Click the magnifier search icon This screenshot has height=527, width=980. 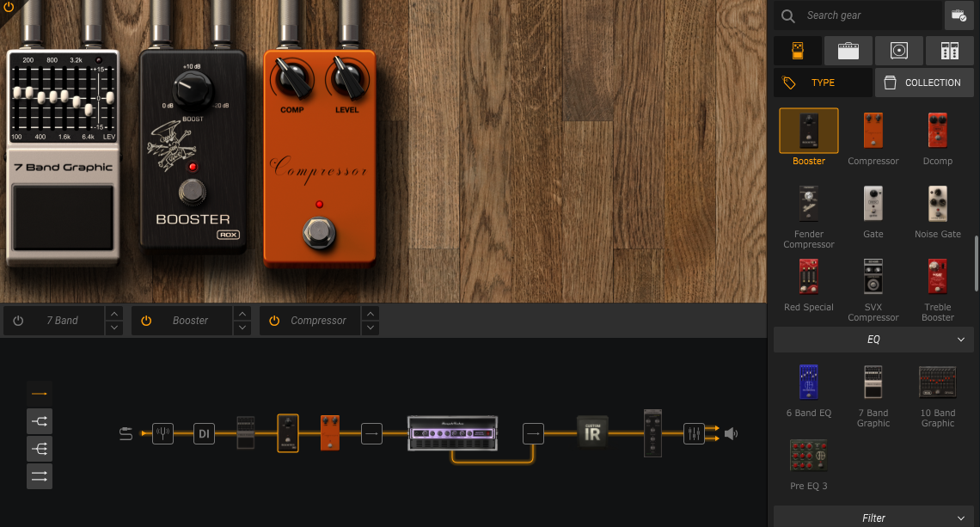[788, 16]
